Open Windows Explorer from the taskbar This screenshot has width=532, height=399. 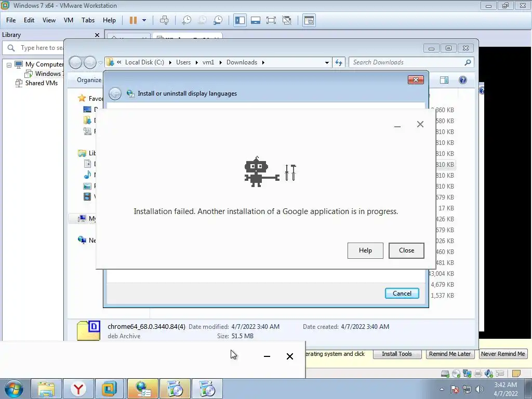point(46,389)
